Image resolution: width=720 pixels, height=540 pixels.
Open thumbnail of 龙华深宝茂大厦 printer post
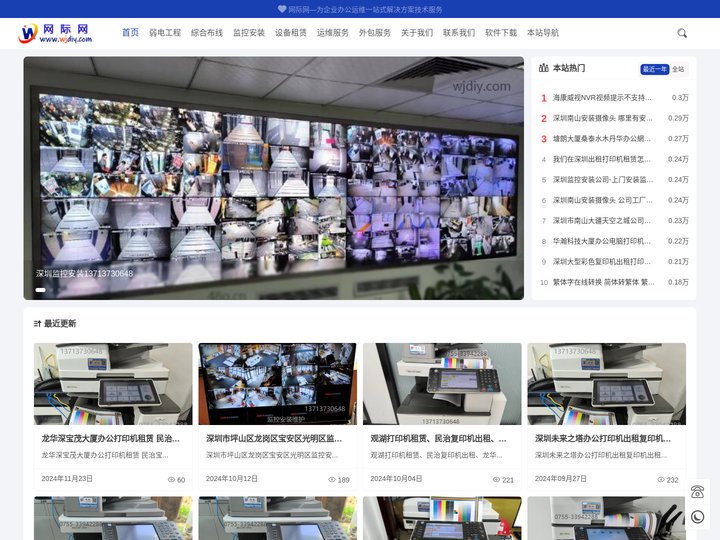[x=113, y=384]
